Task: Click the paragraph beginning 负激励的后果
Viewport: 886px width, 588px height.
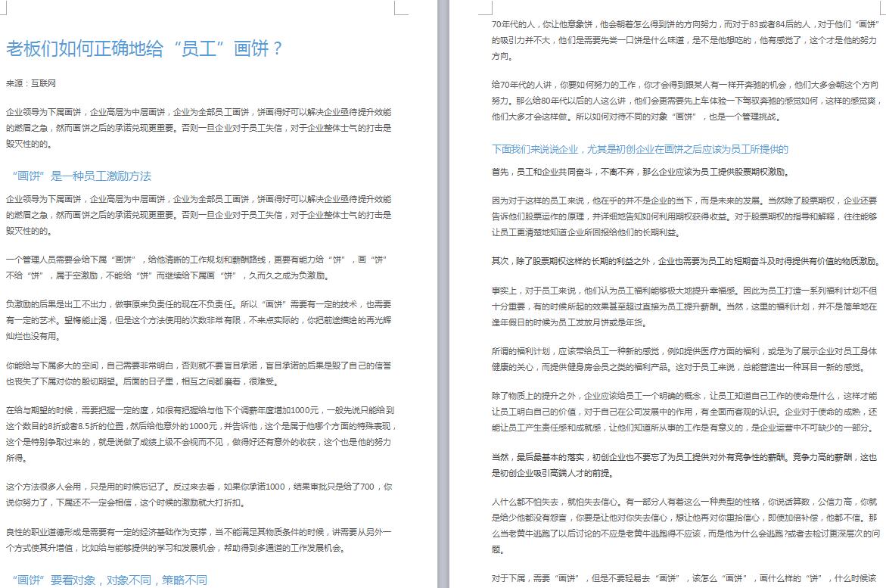Action: click(198, 319)
